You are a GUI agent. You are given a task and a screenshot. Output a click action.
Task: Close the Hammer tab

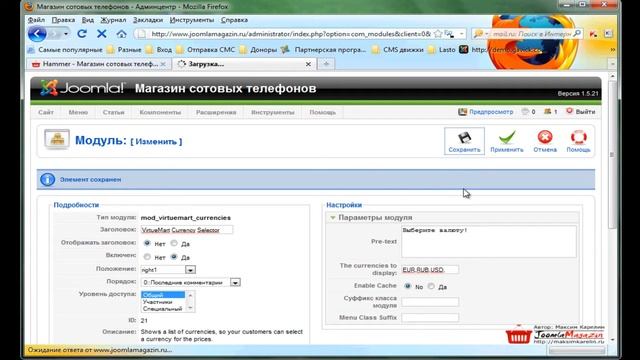tap(163, 64)
